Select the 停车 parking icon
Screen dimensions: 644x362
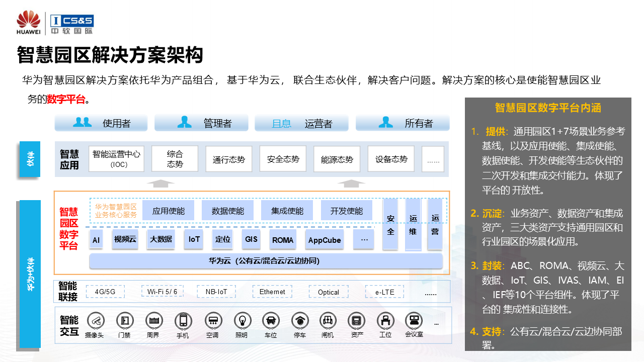click(x=299, y=320)
